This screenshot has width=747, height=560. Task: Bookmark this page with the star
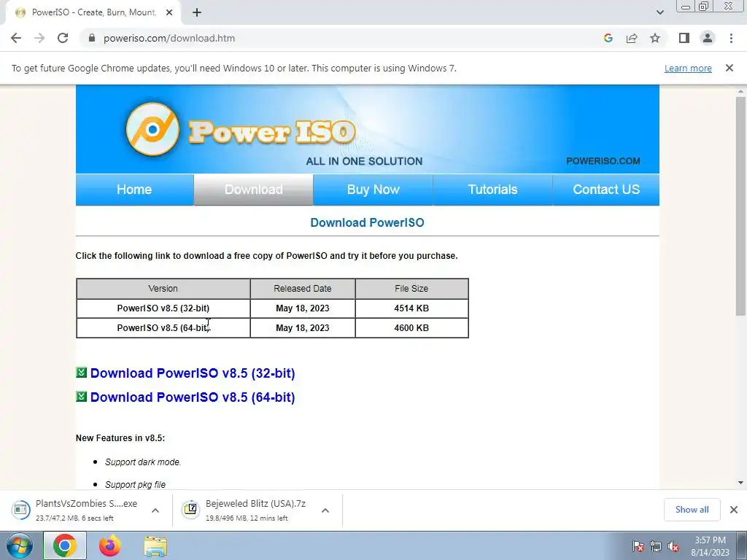[655, 38]
